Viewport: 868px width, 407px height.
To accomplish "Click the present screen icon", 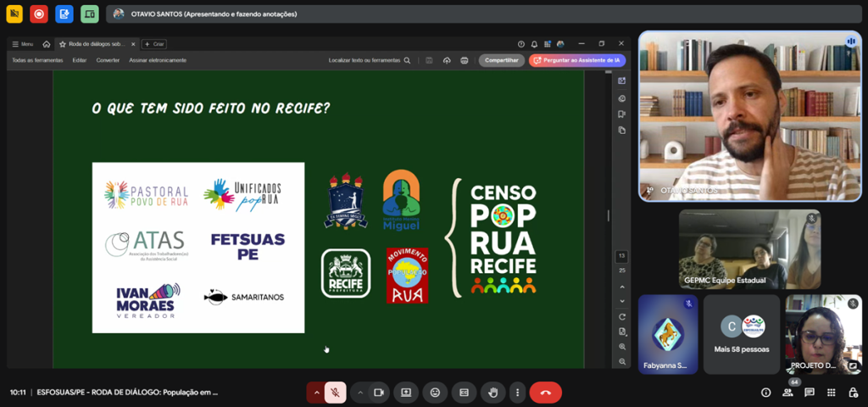I will [x=406, y=393].
